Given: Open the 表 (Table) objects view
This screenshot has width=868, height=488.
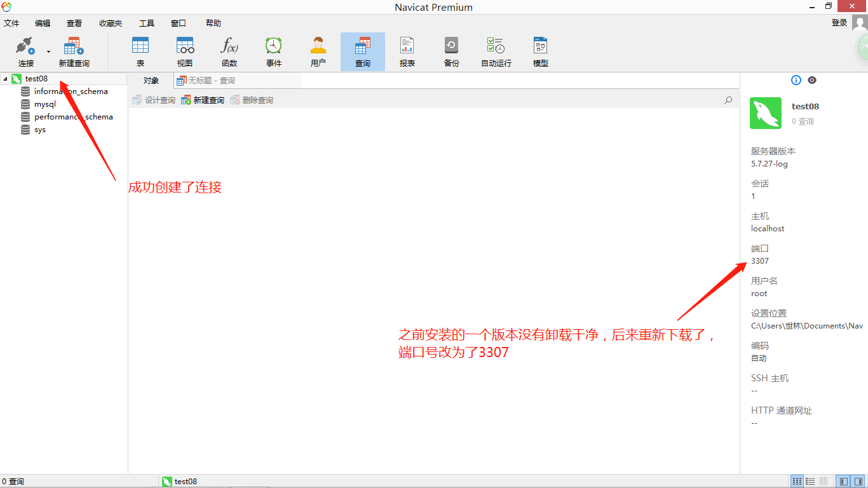Looking at the screenshot, I should click(x=140, y=51).
